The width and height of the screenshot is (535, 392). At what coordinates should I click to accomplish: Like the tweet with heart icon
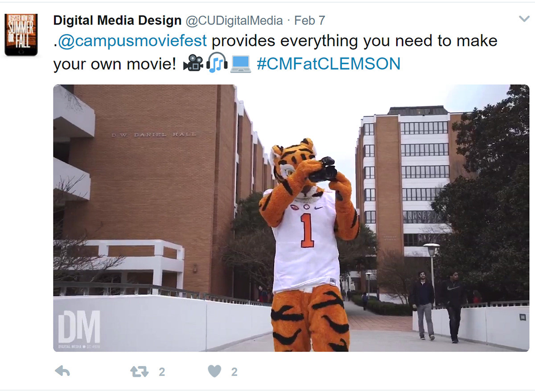point(214,371)
